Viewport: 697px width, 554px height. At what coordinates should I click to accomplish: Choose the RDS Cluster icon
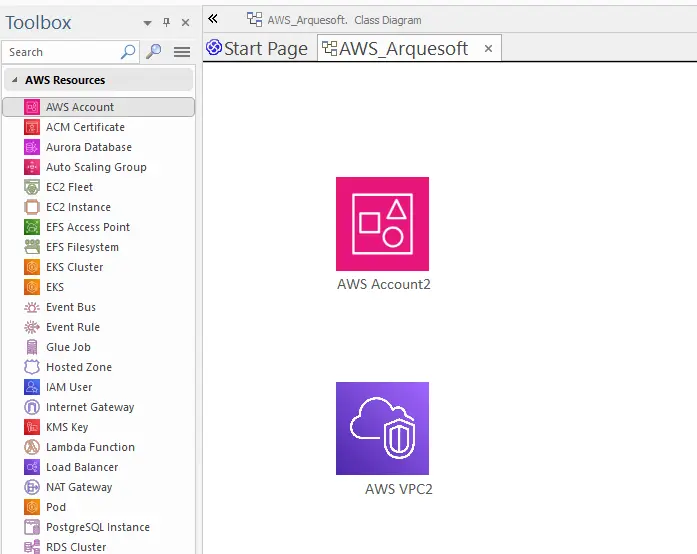tap(32, 547)
